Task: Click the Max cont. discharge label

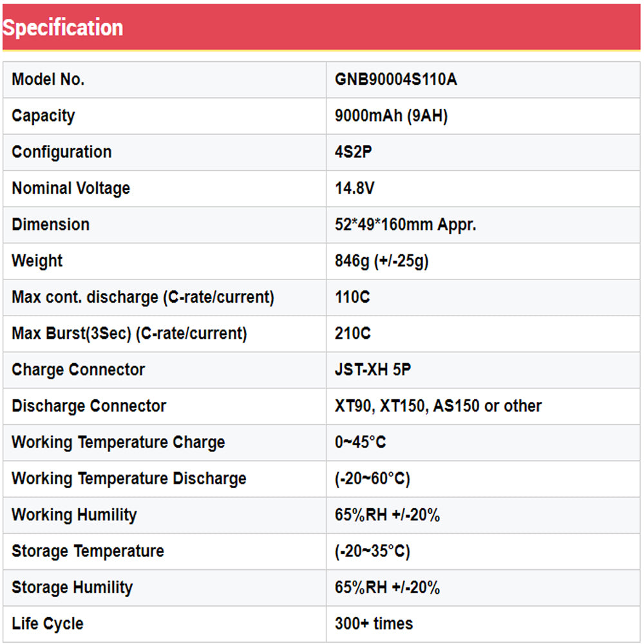Action: tap(143, 298)
